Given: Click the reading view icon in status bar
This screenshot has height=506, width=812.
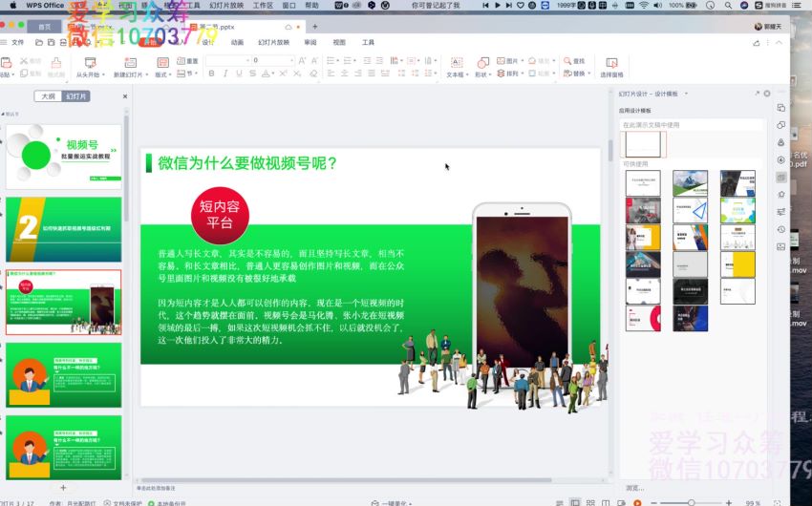Looking at the screenshot, I should point(606,502).
